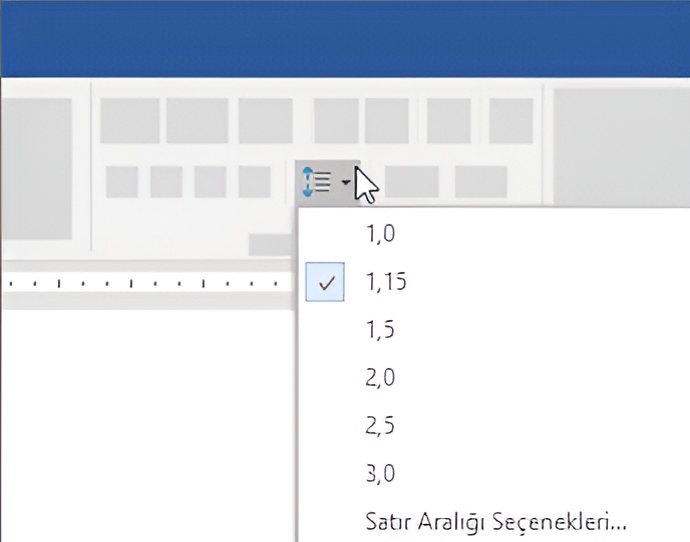
Task: Open Satır Aralığı Seçenekleri...
Action: [495, 521]
